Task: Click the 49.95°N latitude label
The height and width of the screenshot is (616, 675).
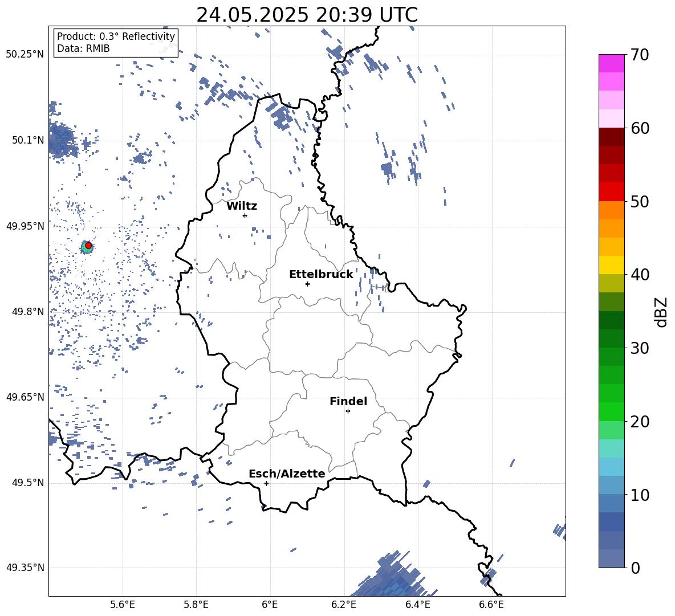Action: coord(25,226)
